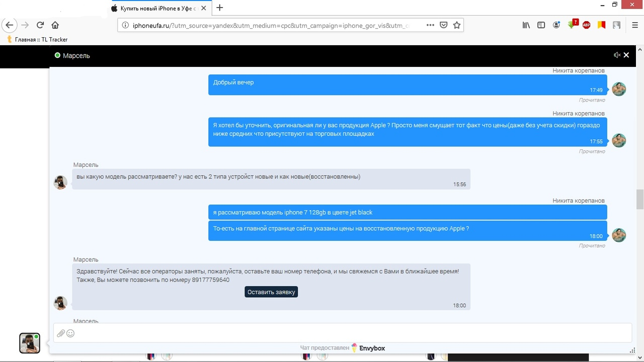This screenshot has width=644, height=362.
Task: Open the browser home page
Action: point(55,25)
